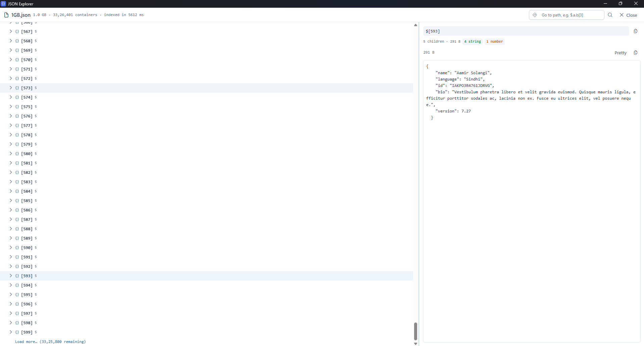Expand node [567]
This screenshot has width=644, height=346.
coord(11,31)
